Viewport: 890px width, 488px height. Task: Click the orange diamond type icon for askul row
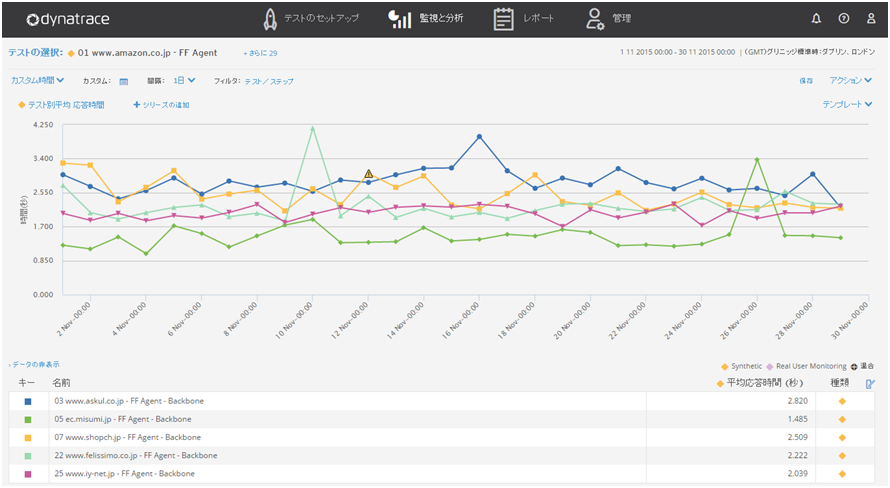(x=842, y=401)
